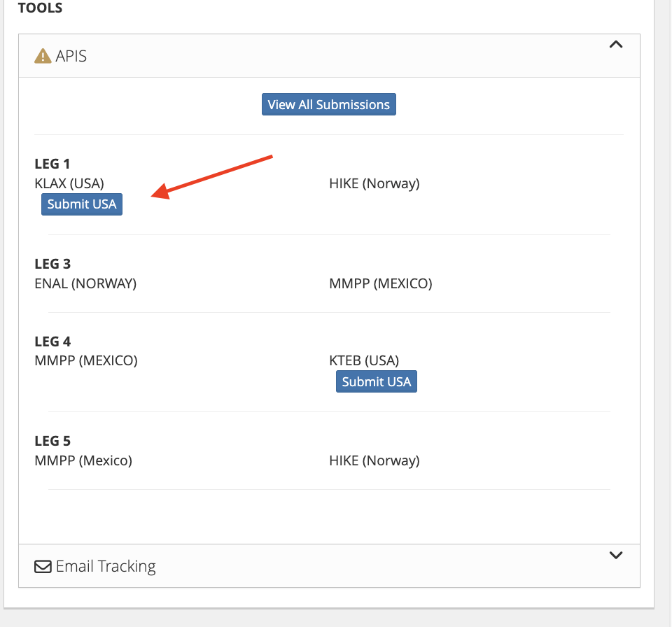This screenshot has width=672, height=627.
Task: Select the LEG 4 heading
Action: point(52,341)
